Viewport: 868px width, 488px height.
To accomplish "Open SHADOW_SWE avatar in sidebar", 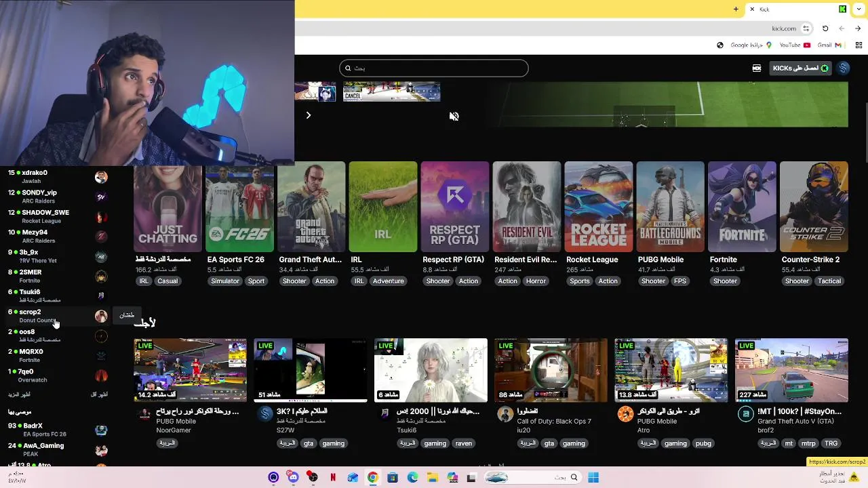I will (x=101, y=217).
